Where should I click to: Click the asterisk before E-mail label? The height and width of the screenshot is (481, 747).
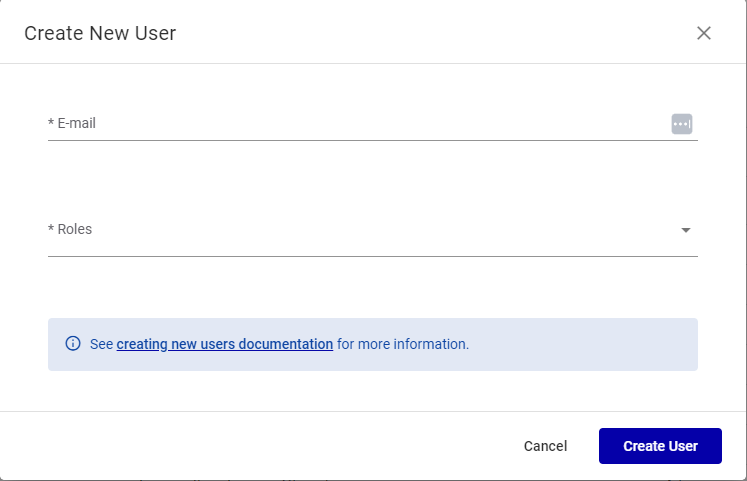51,123
